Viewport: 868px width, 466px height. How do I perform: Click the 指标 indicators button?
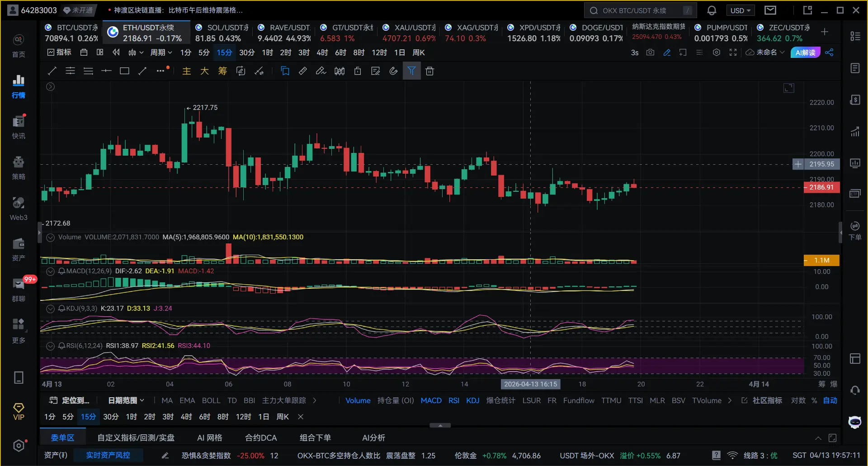click(59, 52)
